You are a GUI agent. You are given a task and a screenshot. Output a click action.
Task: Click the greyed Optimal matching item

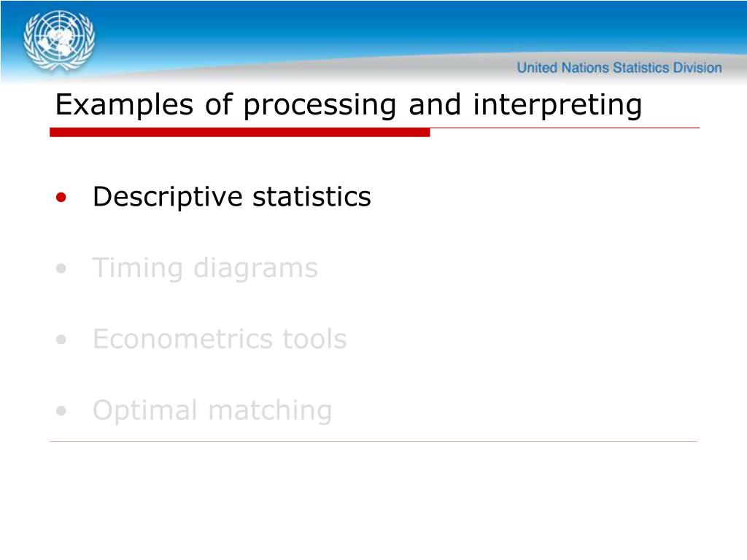[x=212, y=411]
